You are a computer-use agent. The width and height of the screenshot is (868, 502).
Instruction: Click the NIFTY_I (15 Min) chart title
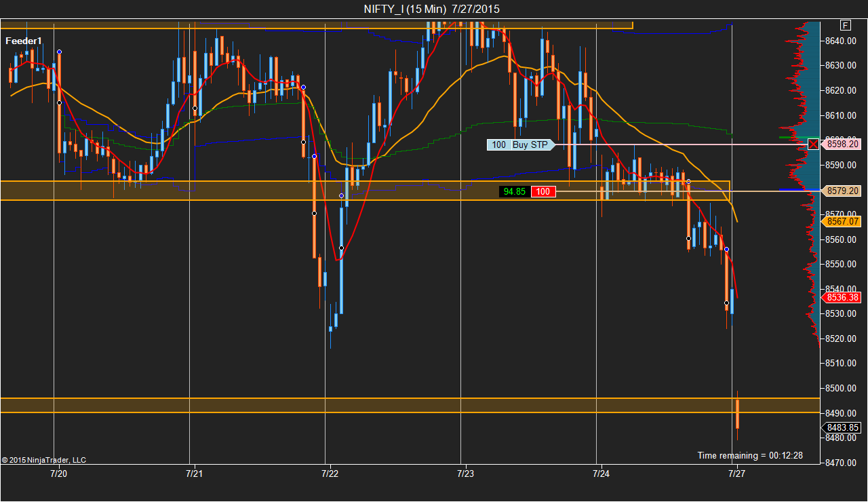[x=432, y=9]
